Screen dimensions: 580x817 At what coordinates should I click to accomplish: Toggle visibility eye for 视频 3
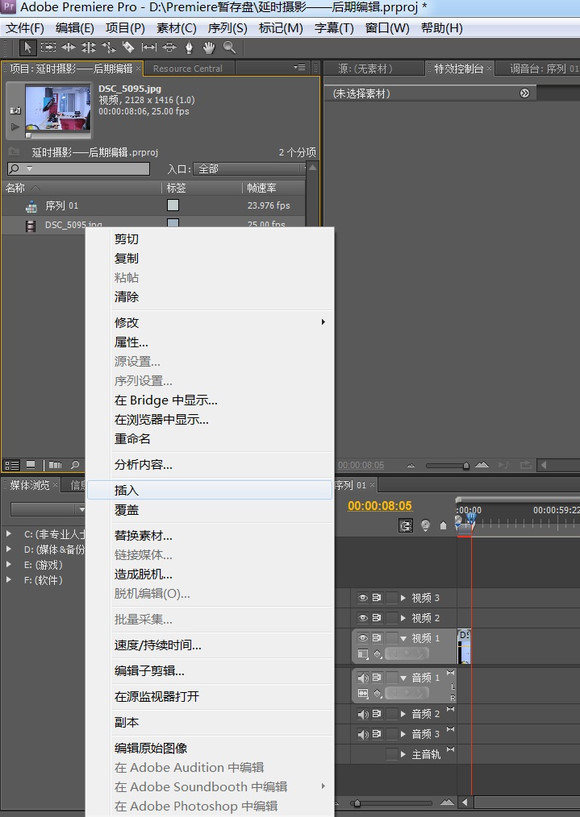pyautogui.click(x=363, y=598)
